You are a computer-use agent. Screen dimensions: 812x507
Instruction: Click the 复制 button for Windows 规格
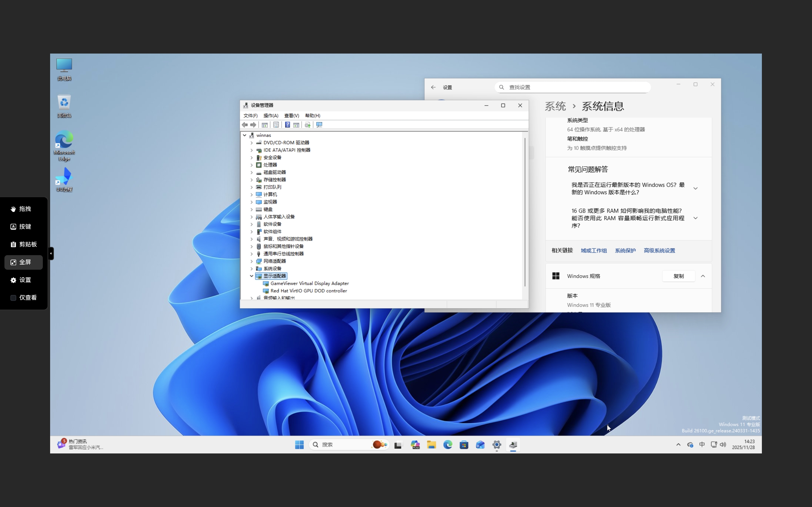coord(678,276)
